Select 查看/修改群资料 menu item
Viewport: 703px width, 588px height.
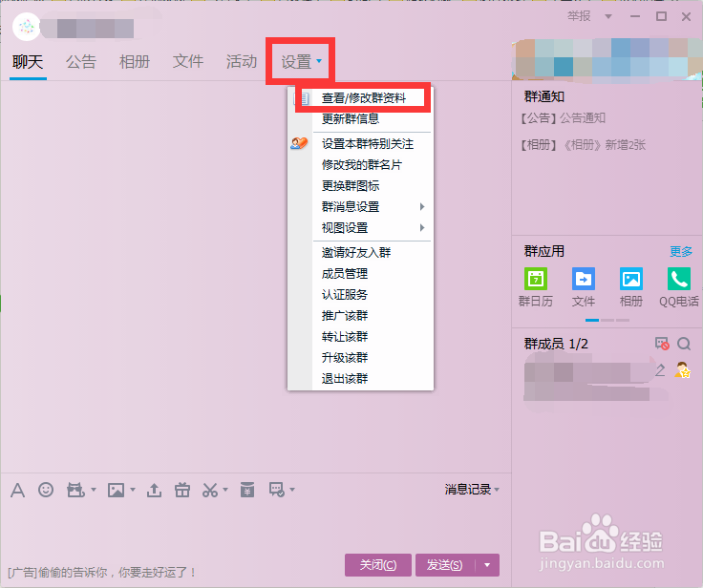pos(364,97)
